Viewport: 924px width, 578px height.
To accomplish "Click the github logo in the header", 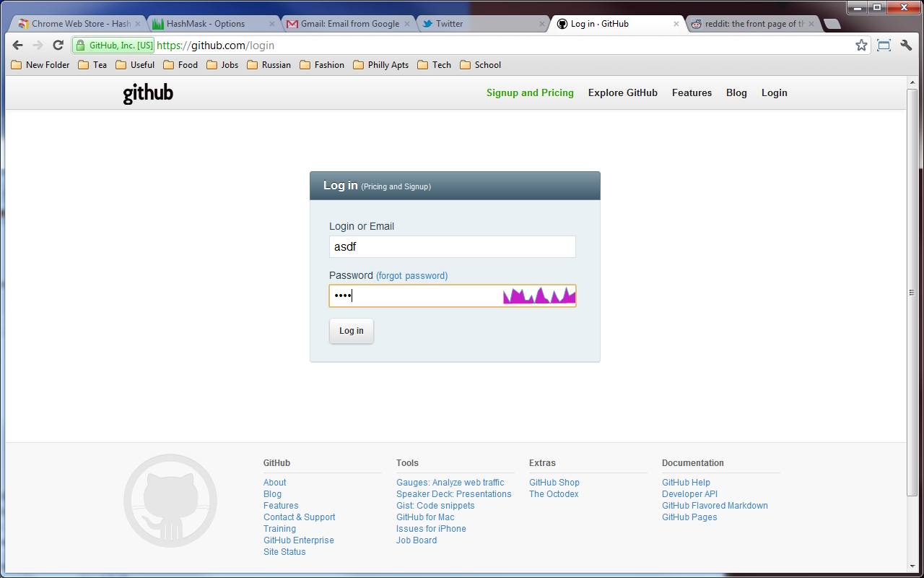I will pos(148,93).
